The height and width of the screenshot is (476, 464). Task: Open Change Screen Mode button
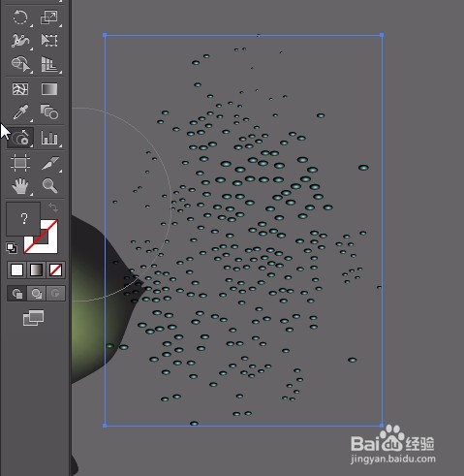click(33, 318)
